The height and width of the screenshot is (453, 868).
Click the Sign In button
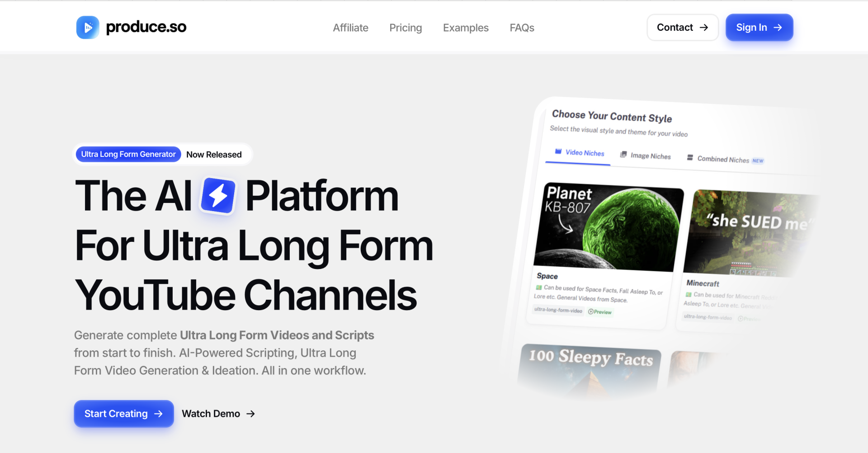tap(759, 28)
